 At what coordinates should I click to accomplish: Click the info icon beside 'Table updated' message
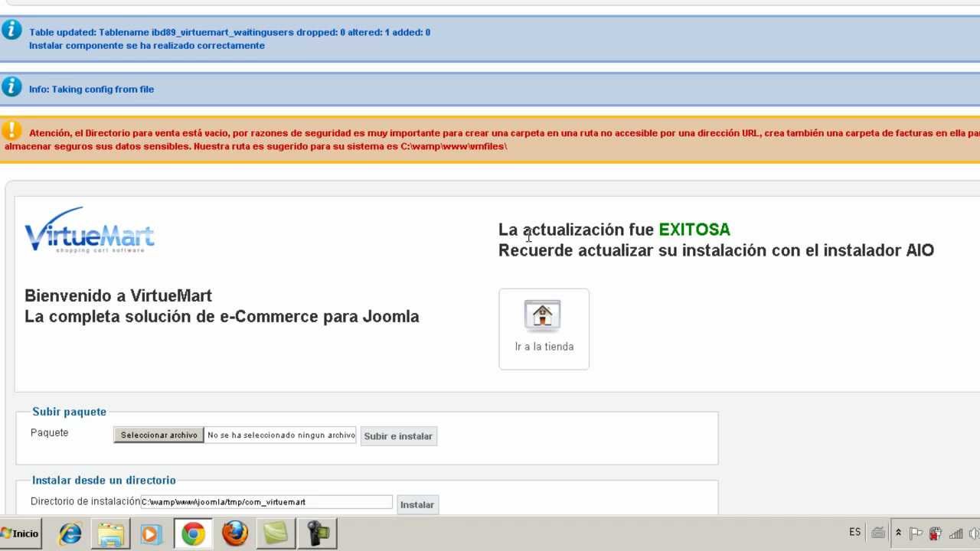[11, 30]
